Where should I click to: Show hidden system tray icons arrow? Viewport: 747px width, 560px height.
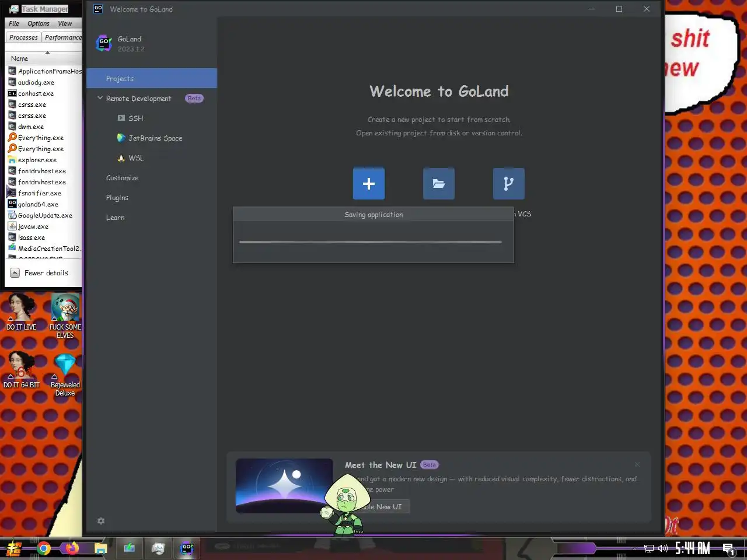click(x=635, y=548)
